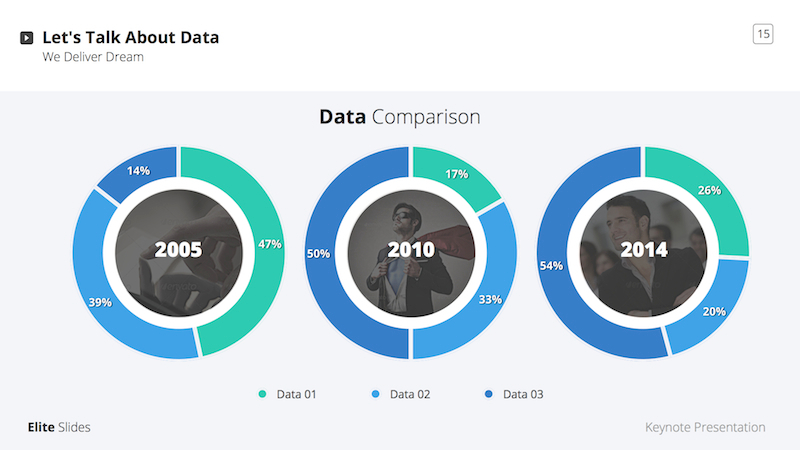Click the 26% green segment in 2014 chart
The height and width of the screenshot is (450, 800).
pos(704,192)
